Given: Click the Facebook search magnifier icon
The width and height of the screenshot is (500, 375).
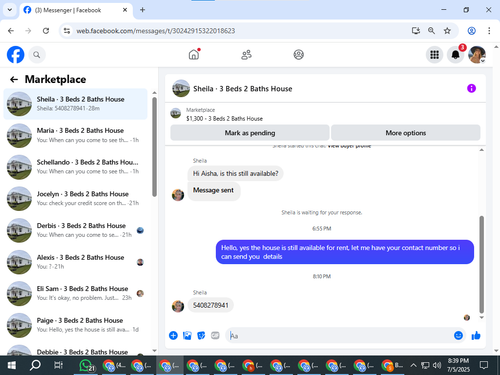Looking at the screenshot, I should pyautogui.click(x=37, y=55).
